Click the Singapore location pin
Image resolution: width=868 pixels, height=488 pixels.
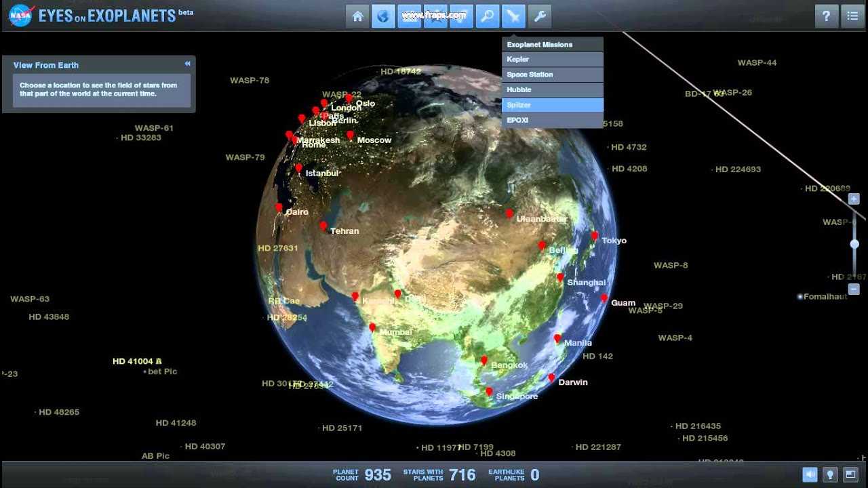click(489, 392)
